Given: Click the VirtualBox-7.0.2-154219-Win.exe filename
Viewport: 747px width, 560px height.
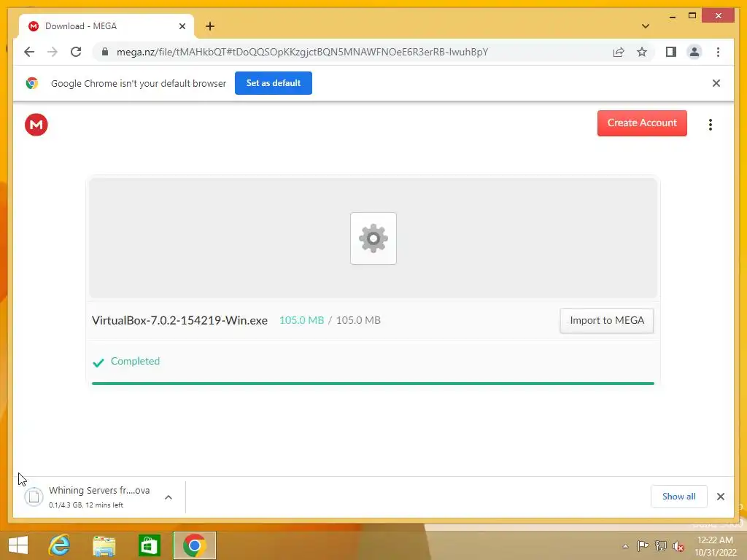Looking at the screenshot, I should click(179, 321).
